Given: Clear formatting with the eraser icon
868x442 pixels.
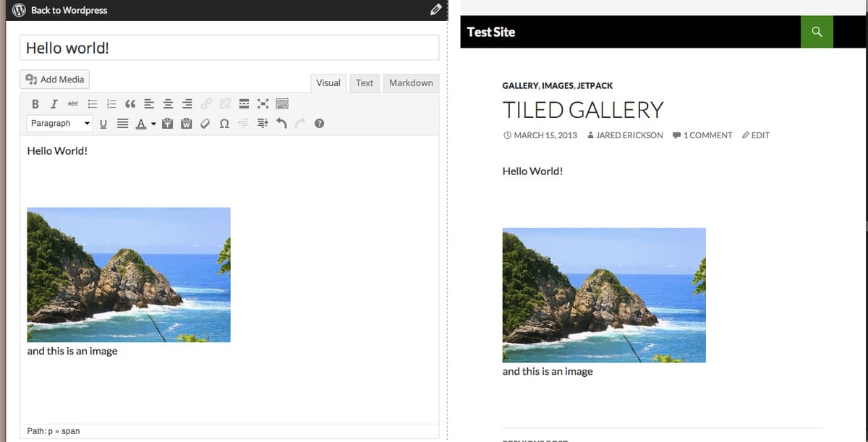Looking at the screenshot, I should (205, 123).
